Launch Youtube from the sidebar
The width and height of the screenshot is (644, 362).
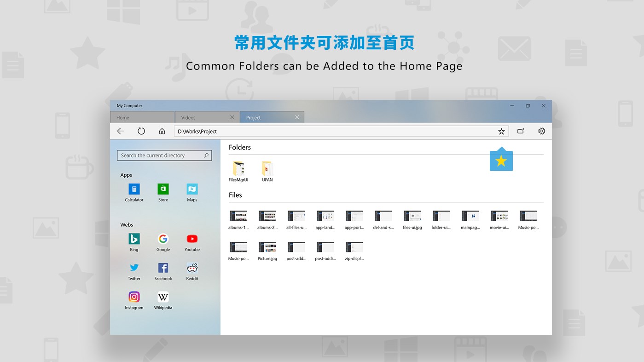tap(192, 239)
